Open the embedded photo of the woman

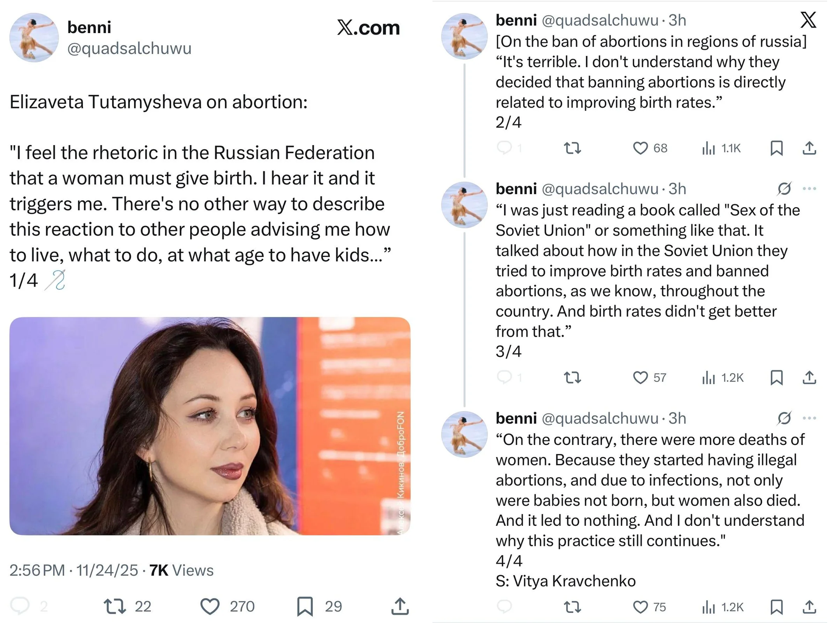pyautogui.click(x=210, y=426)
